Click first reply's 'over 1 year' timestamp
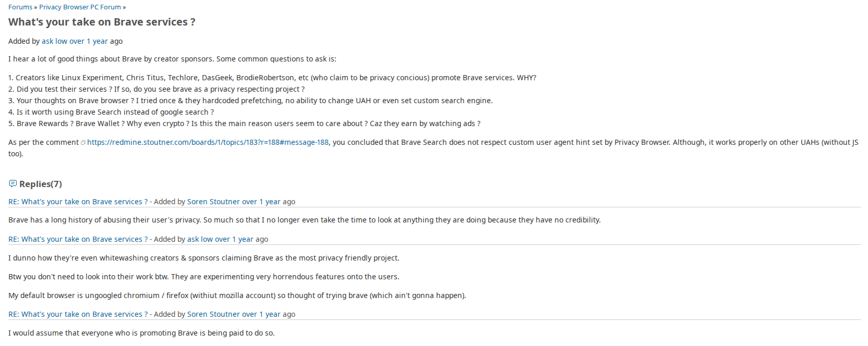 [x=261, y=202]
